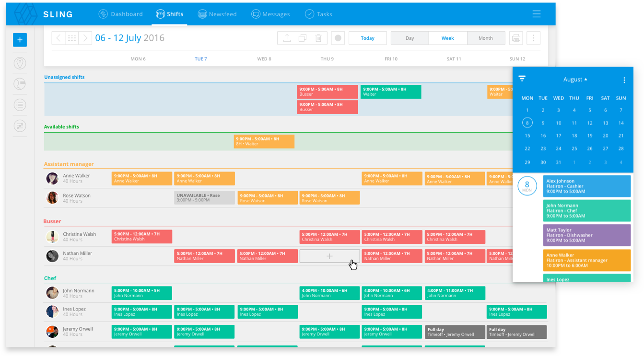
Task: Open the hamburger menu in top bar
Action: tap(536, 14)
